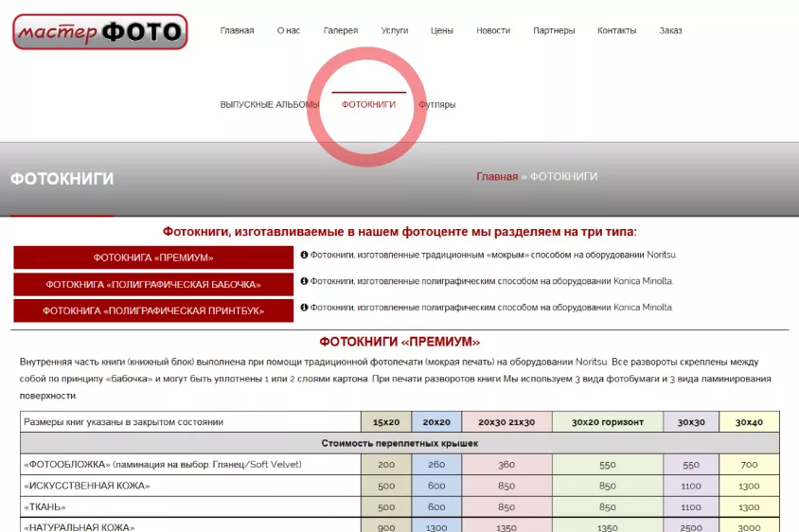The image size is (799, 532).
Task: Go to О нас page
Action: [x=288, y=30]
